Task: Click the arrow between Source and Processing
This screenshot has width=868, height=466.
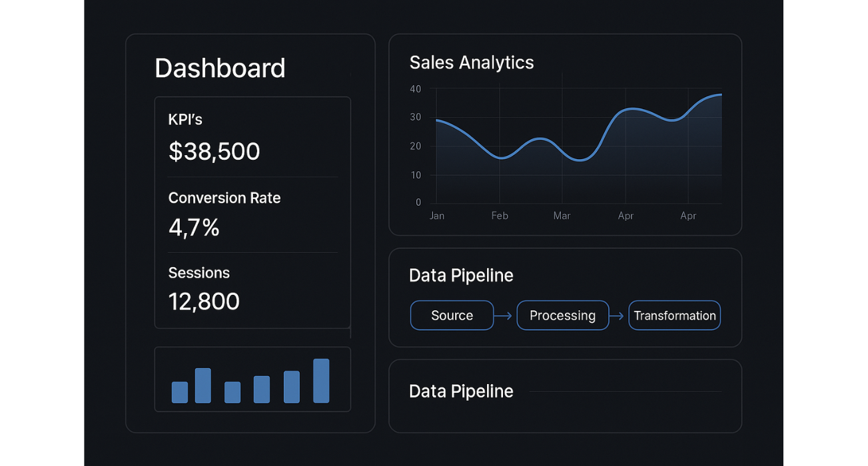Action: tap(505, 315)
